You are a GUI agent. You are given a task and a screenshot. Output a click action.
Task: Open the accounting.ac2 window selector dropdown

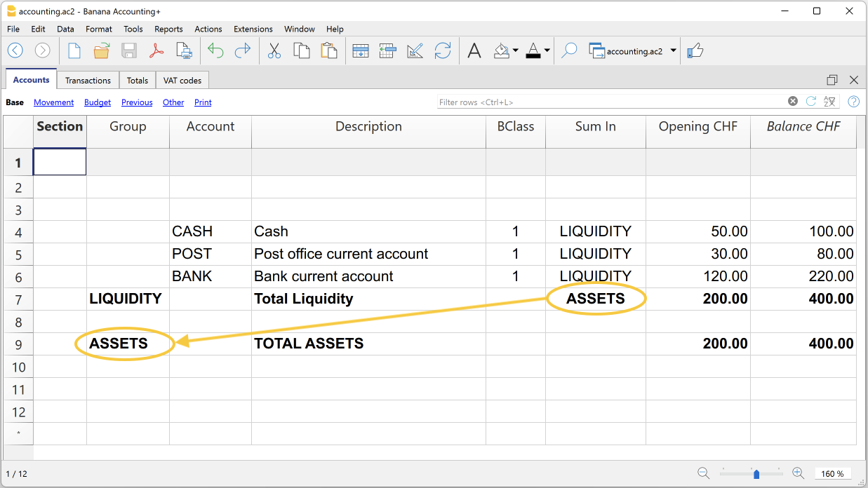(674, 50)
